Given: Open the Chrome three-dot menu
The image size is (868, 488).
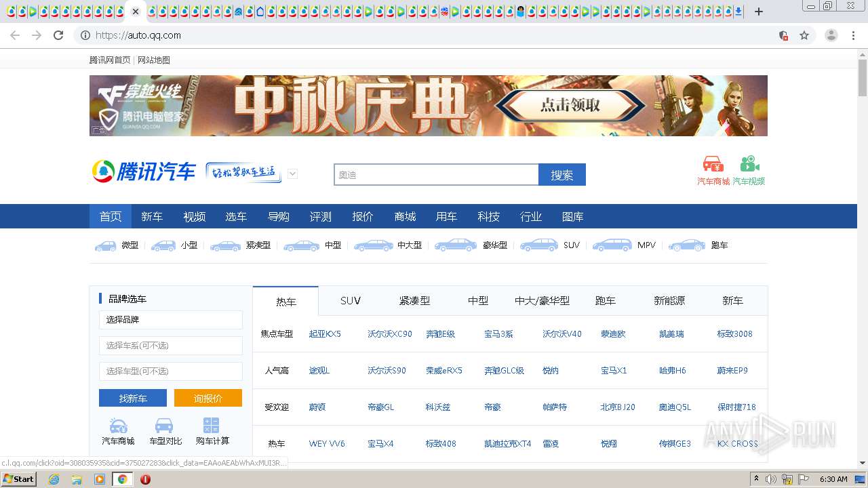Looking at the screenshot, I should (853, 35).
